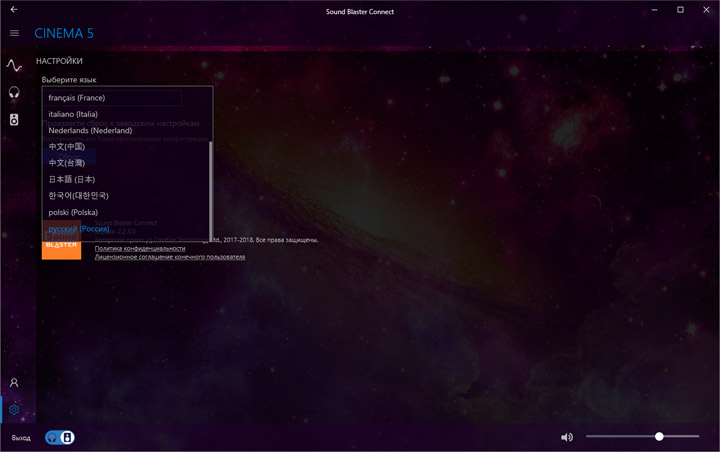
Task: Open the Политика конфиденциальности link
Action: coord(140,249)
